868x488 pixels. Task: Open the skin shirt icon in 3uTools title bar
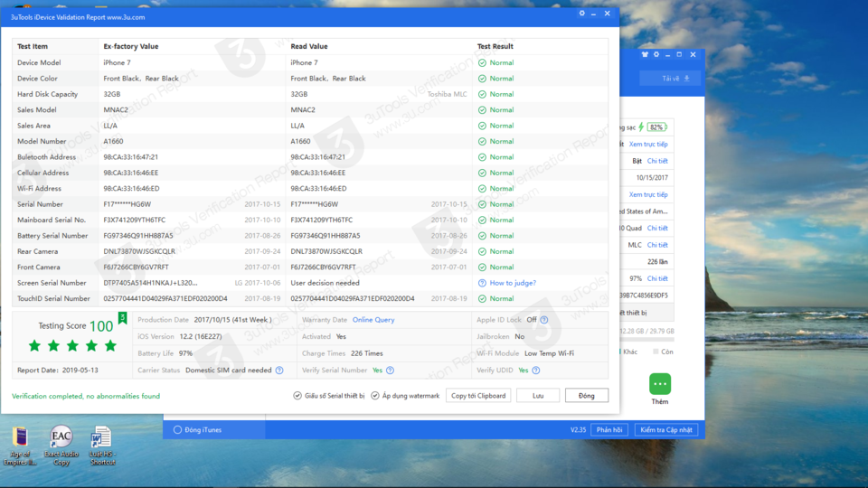645,54
